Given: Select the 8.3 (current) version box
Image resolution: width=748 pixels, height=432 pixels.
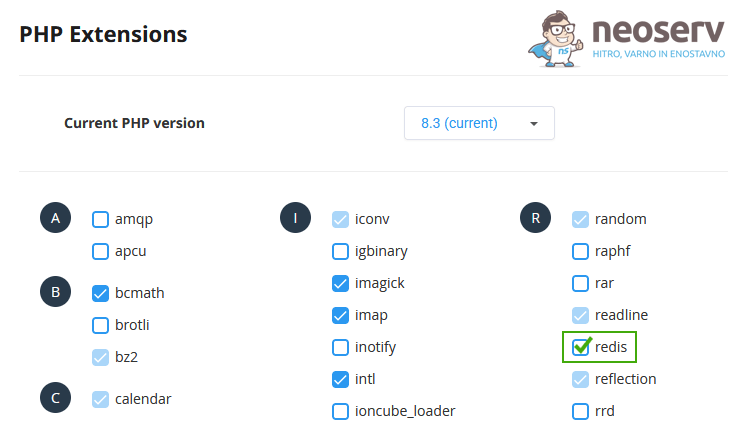Looking at the screenshot, I should 479,123.
